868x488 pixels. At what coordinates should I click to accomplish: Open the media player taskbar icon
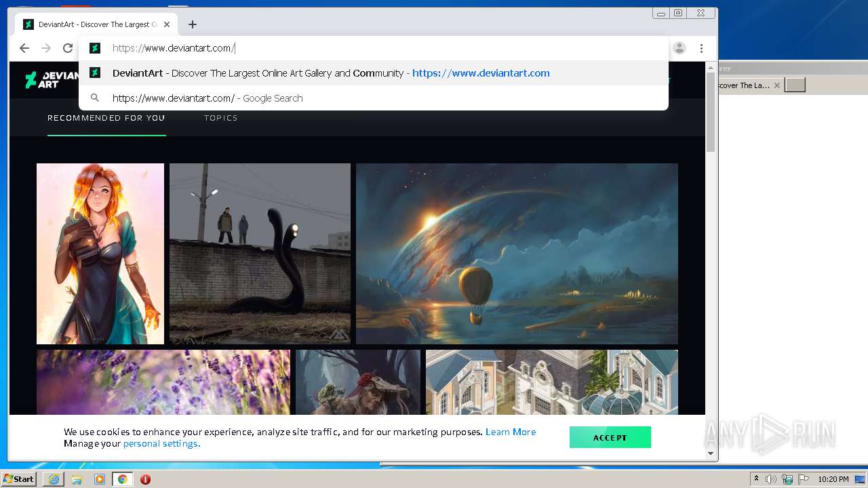(x=100, y=479)
